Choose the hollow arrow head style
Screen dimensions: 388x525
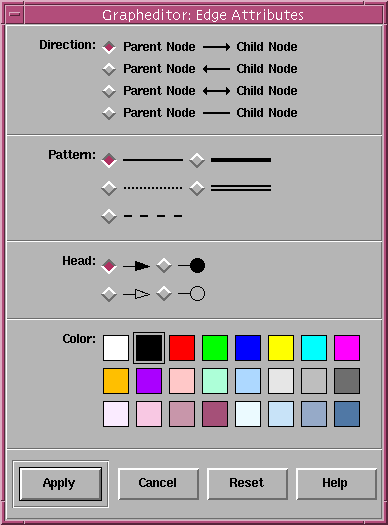click(109, 294)
